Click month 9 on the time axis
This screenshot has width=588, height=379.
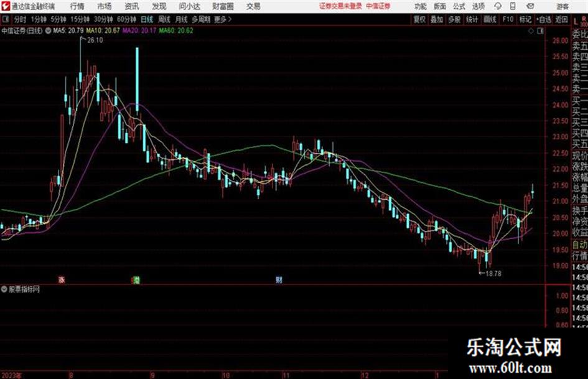[x=152, y=375]
